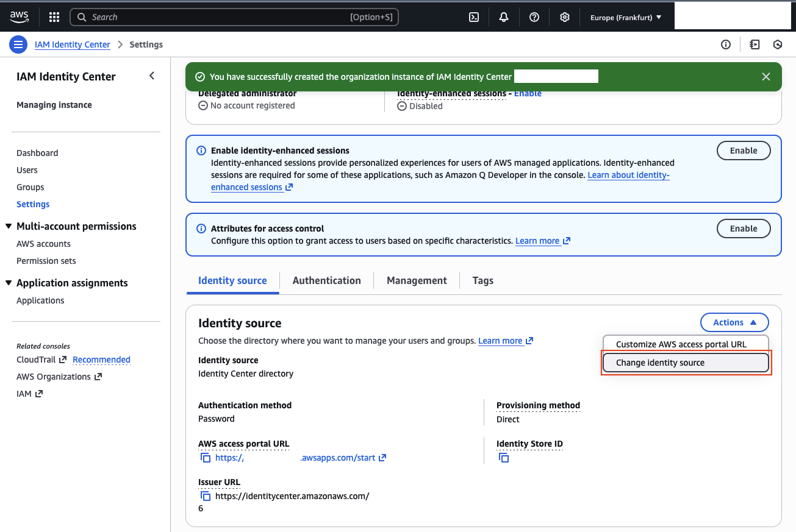Switch to the Authentication tab
The image size is (796, 532).
[x=326, y=280]
